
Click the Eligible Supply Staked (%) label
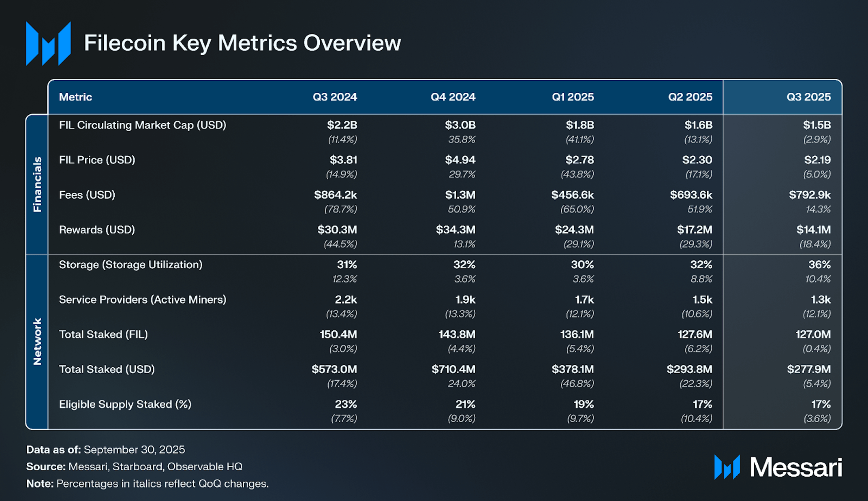tap(125, 404)
